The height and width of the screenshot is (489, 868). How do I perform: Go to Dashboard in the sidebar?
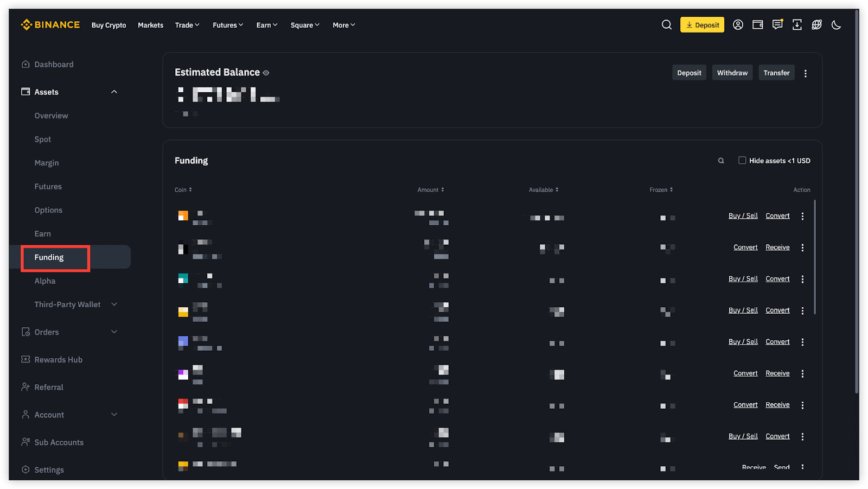point(54,65)
